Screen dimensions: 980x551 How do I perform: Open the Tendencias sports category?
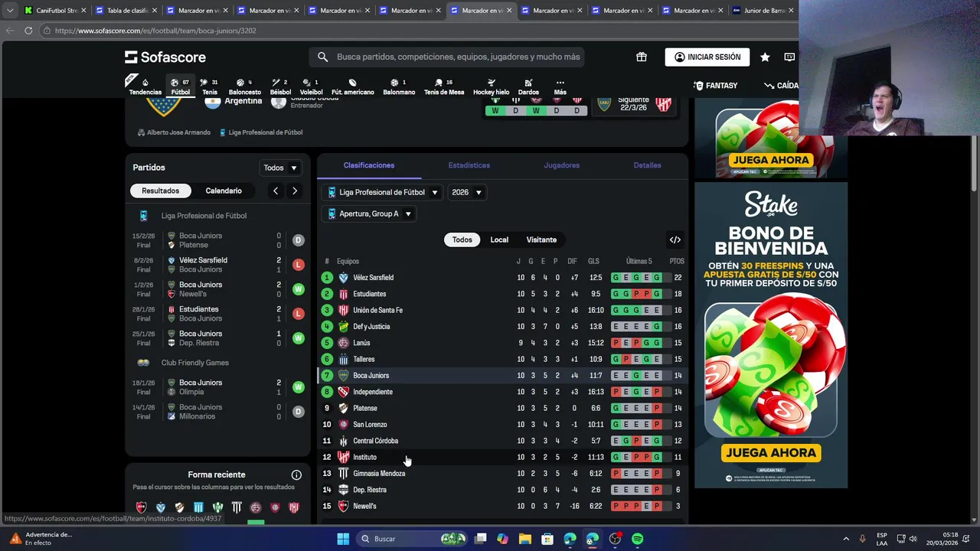pyautogui.click(x=145, y=86)
